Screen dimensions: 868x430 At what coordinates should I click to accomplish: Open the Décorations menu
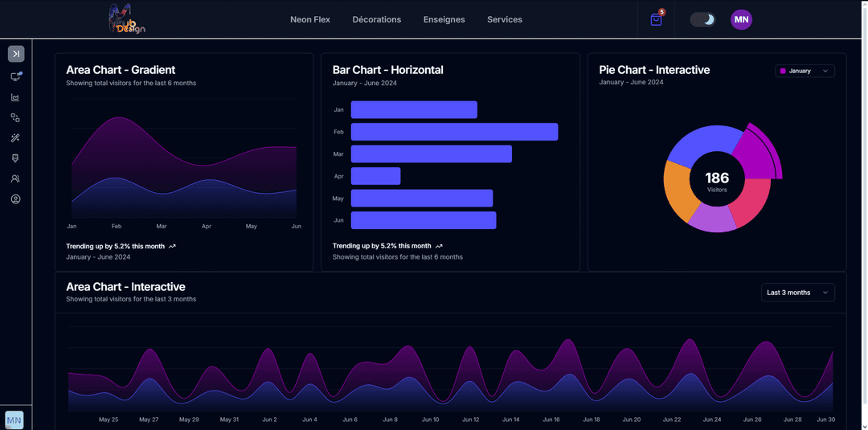point(377,19)
